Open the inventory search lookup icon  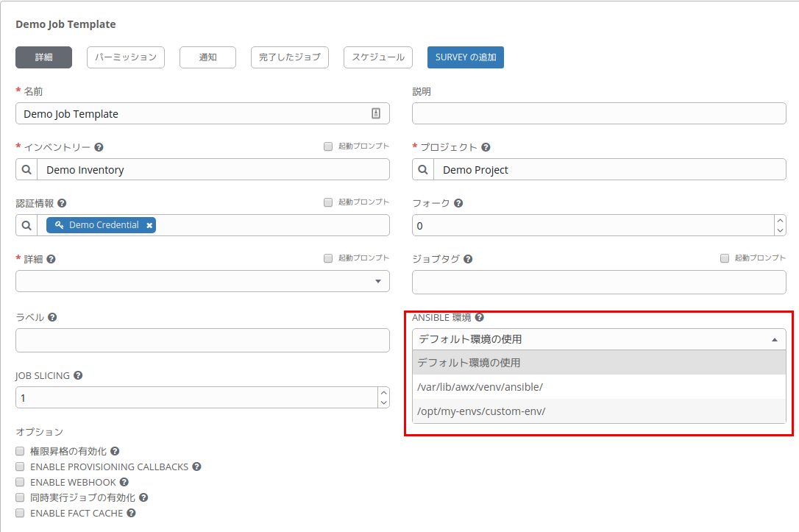[x=26, y=169]
